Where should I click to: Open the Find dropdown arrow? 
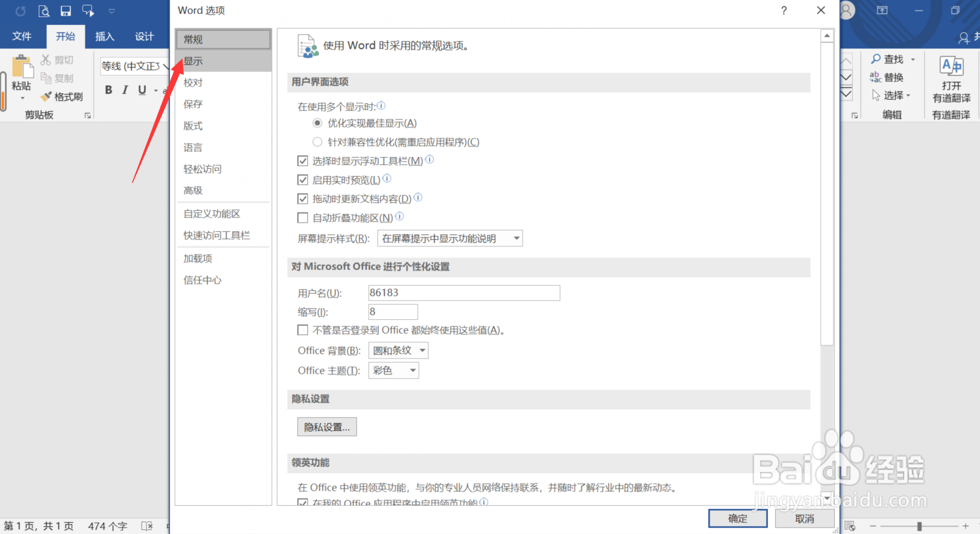point(913,59)
